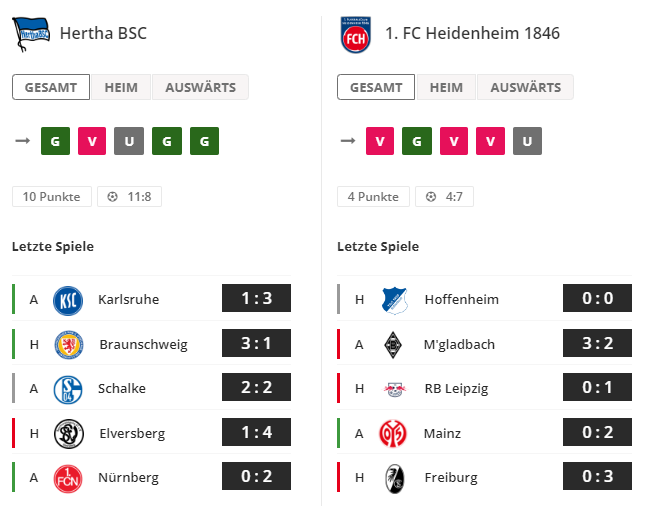
Task: Click the Schalke 04 club logo
Action: coord(68,389)
